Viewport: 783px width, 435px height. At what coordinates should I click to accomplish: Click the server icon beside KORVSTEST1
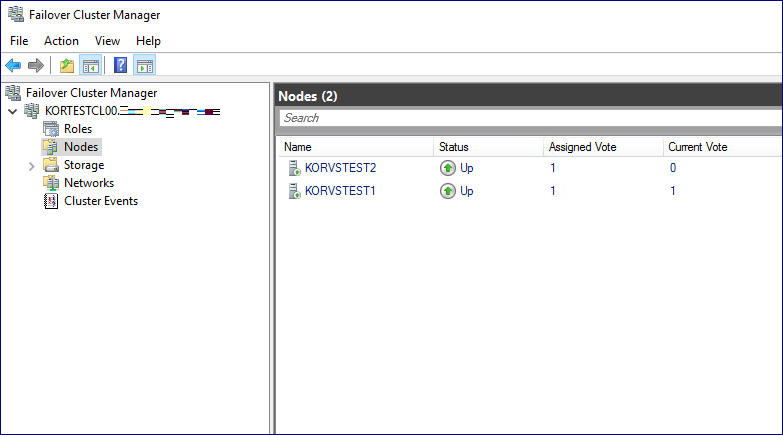pos(295,191)
